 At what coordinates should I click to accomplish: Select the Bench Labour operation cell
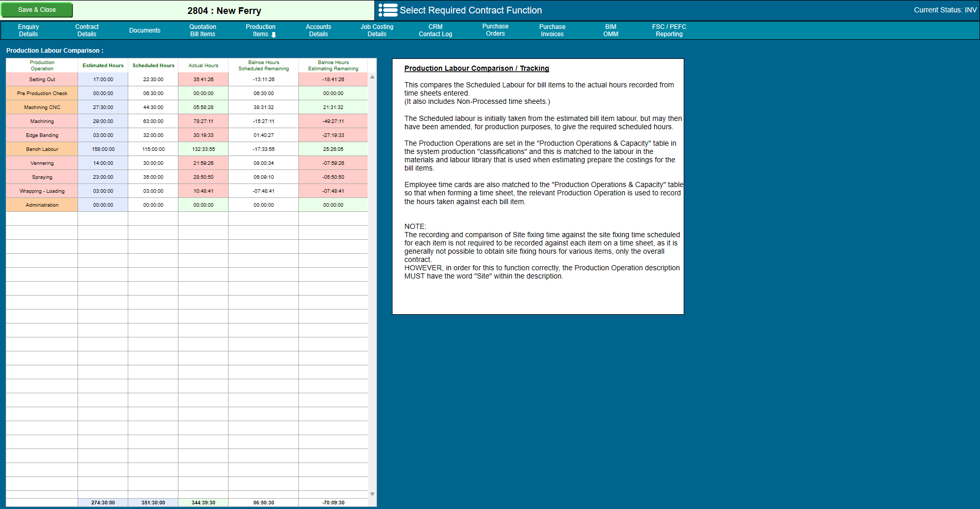pos(42,149)
